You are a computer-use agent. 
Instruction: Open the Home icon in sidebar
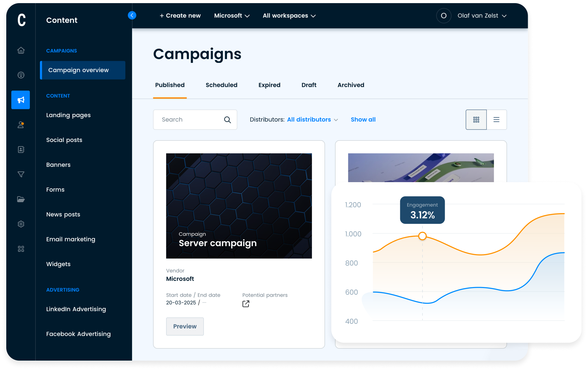(21, 50)
